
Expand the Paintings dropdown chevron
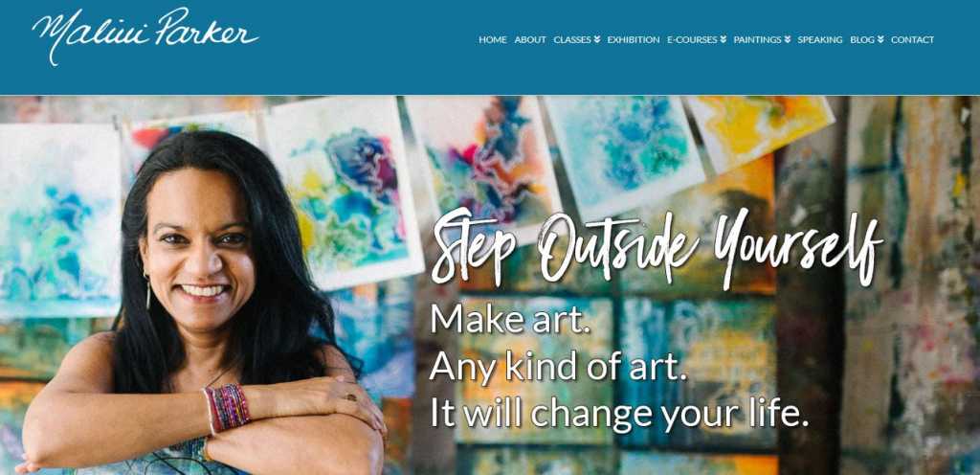click(788, 39)
